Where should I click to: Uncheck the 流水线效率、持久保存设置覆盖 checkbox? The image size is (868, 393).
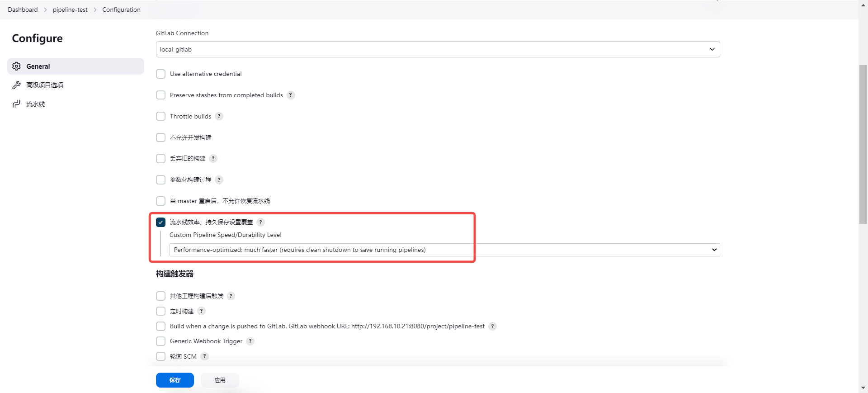pos(160,222)
